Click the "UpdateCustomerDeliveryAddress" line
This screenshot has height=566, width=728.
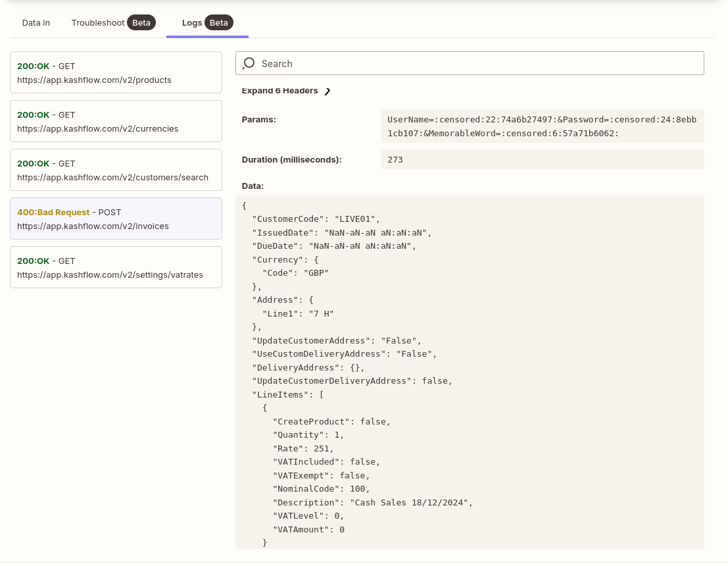(x=352, y=381)
